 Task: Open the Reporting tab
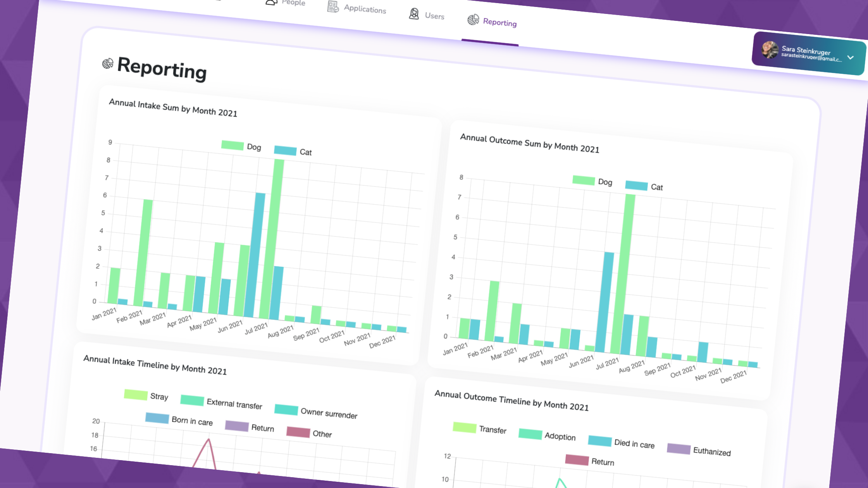492,21
